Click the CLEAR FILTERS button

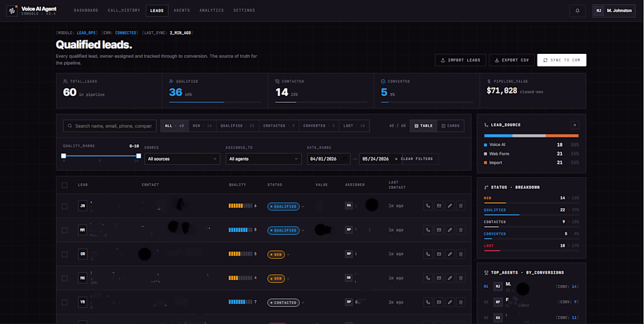[x=413, y=158]
